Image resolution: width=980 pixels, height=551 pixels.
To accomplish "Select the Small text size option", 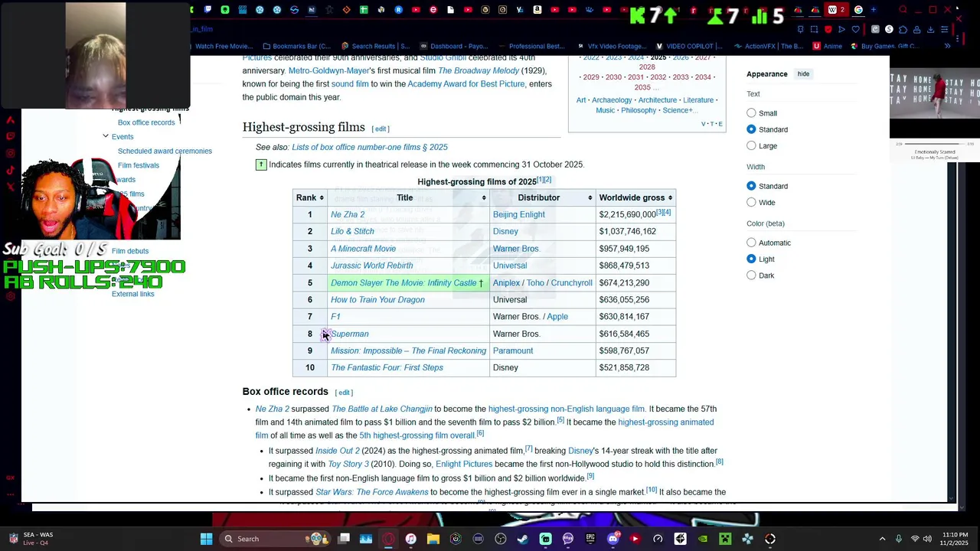I will click(x=751, y=113).
